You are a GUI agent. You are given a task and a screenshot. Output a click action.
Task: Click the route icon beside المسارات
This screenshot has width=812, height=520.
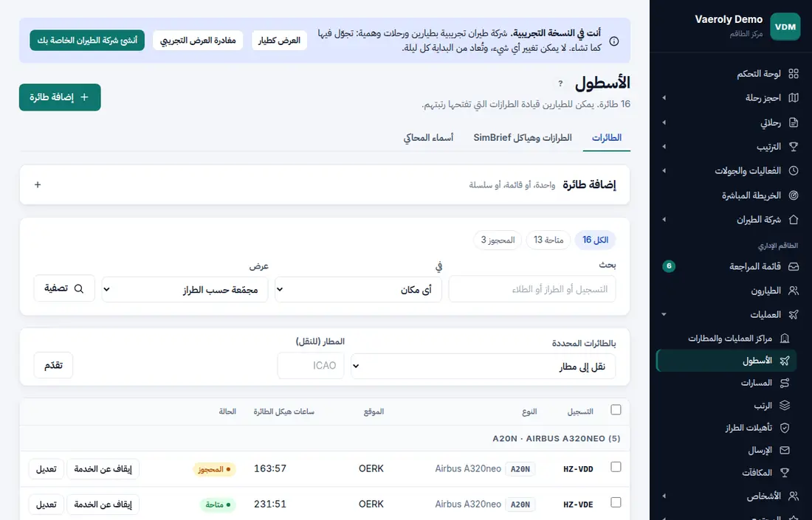pyautogui.click(x=785, y=383)
